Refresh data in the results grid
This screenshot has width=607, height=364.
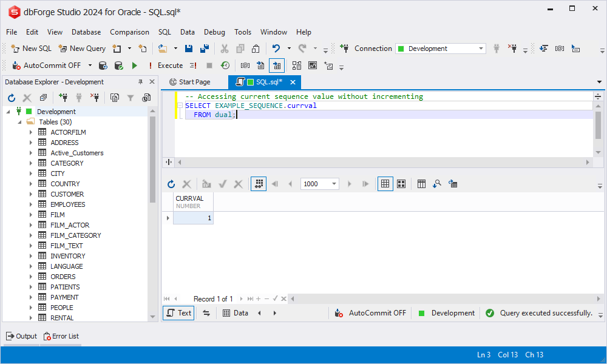[171, 184]
